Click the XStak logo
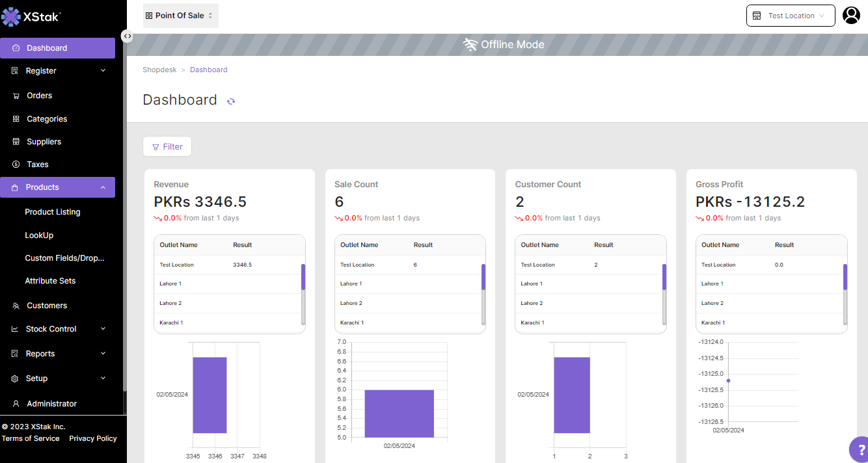This screenshot has height=463, width=868. tap(31, 17)
